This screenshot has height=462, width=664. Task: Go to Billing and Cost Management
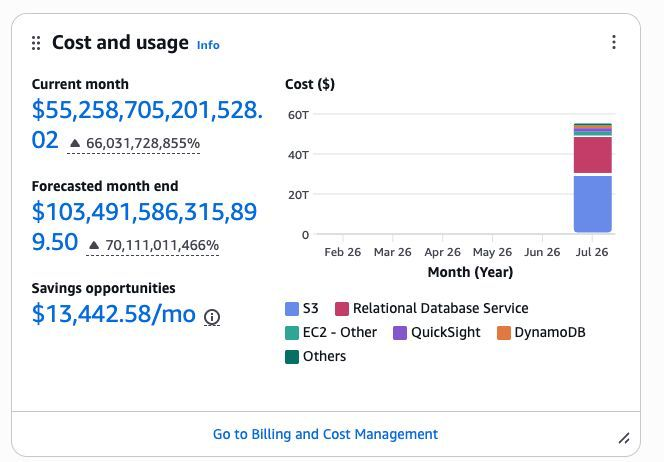[x=325, y=434]
